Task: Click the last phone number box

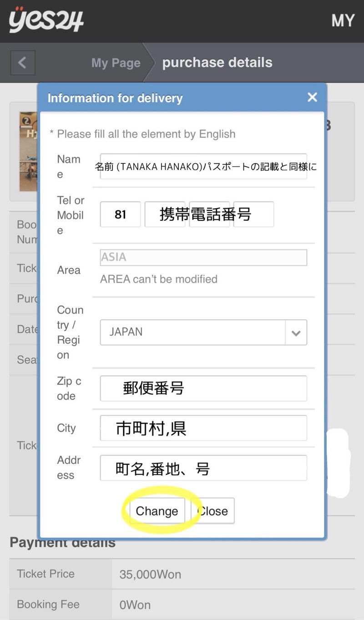Action: click(x=253, y=214)
